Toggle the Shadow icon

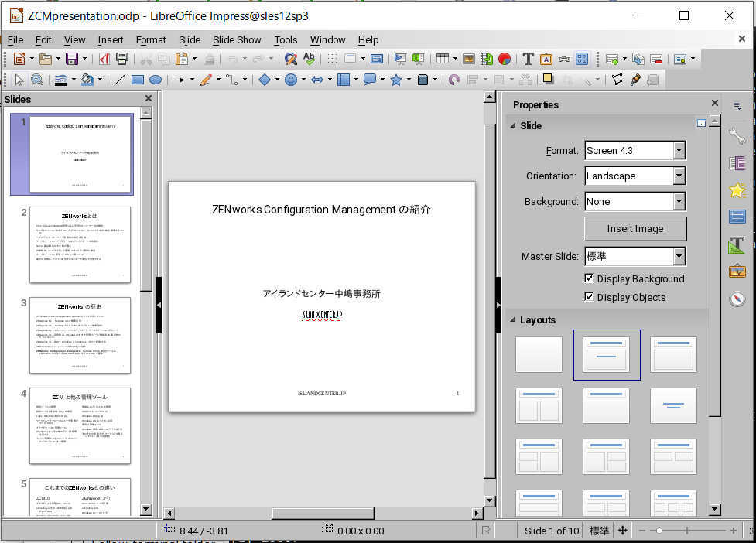point(548,79)
